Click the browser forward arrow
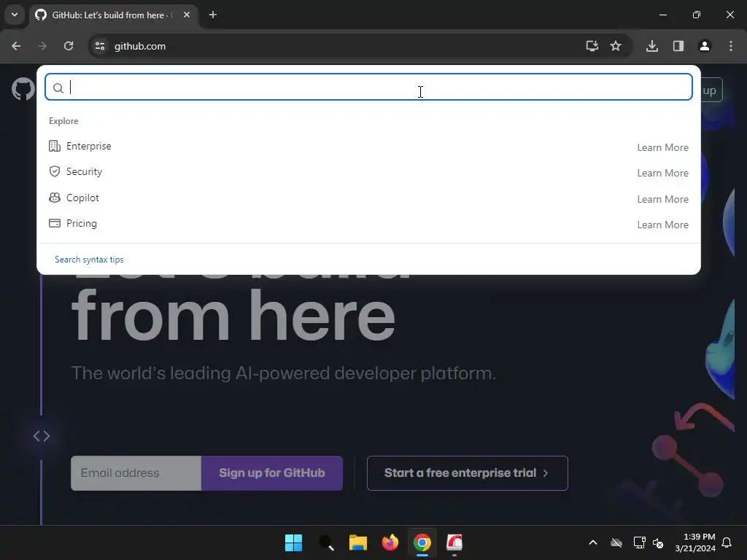Viewport: 747px width, 560px height. click(42, 46)
